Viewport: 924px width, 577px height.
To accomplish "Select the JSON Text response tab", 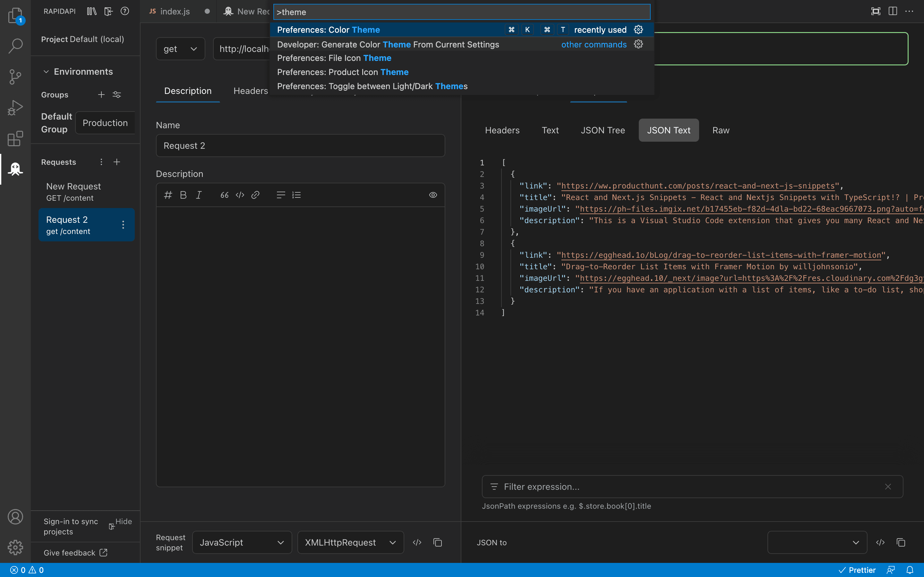I will [x=669, y=130].
